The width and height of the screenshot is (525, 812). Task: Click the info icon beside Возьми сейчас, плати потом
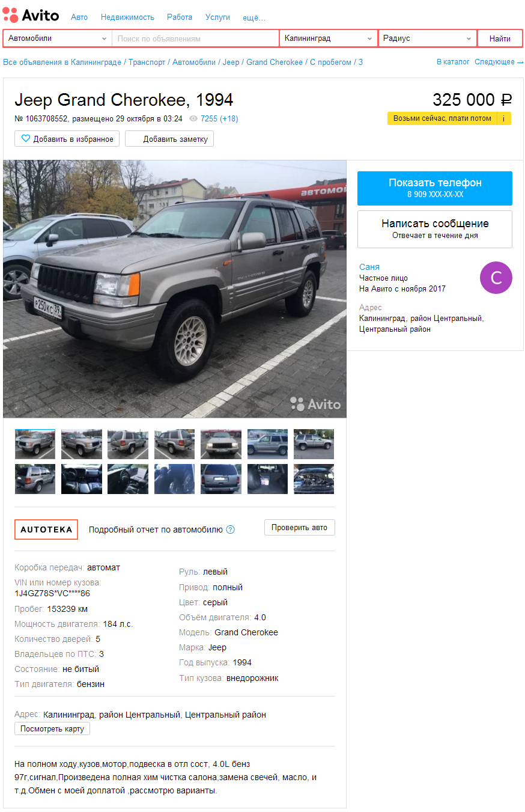503,118
